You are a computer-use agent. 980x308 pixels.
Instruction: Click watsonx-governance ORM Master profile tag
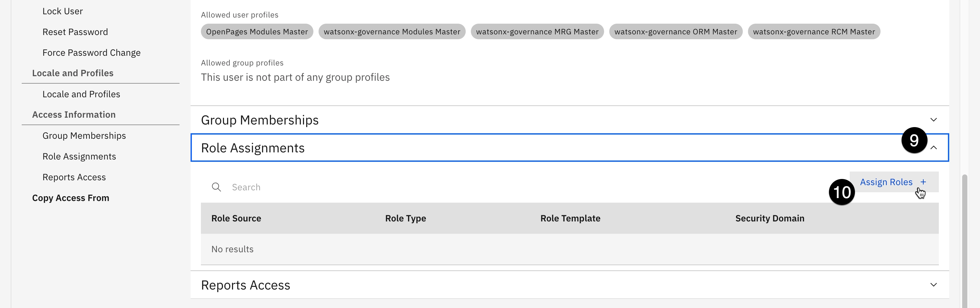(676, 31)
